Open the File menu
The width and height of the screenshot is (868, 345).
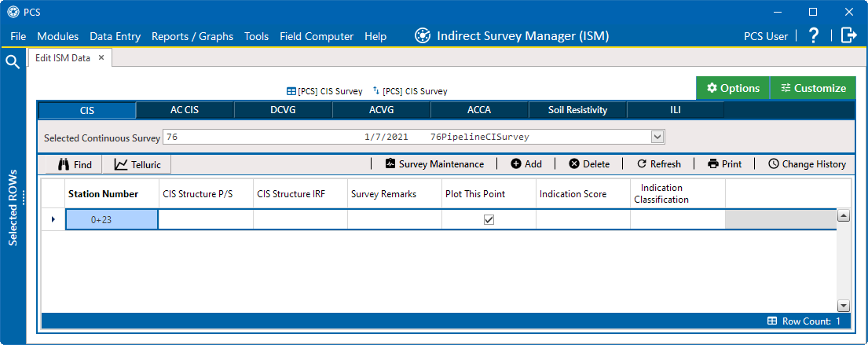point(18,37)
